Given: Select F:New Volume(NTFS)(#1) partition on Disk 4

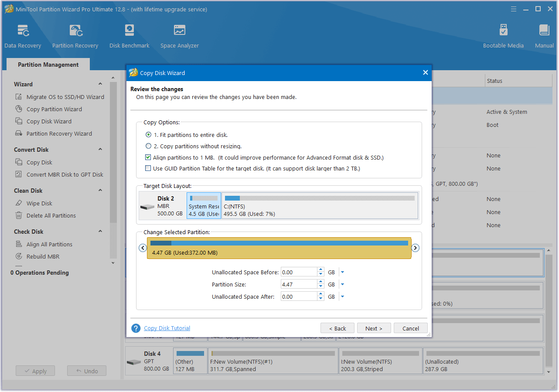Looking at the screenshot, I should coord(273,361).
